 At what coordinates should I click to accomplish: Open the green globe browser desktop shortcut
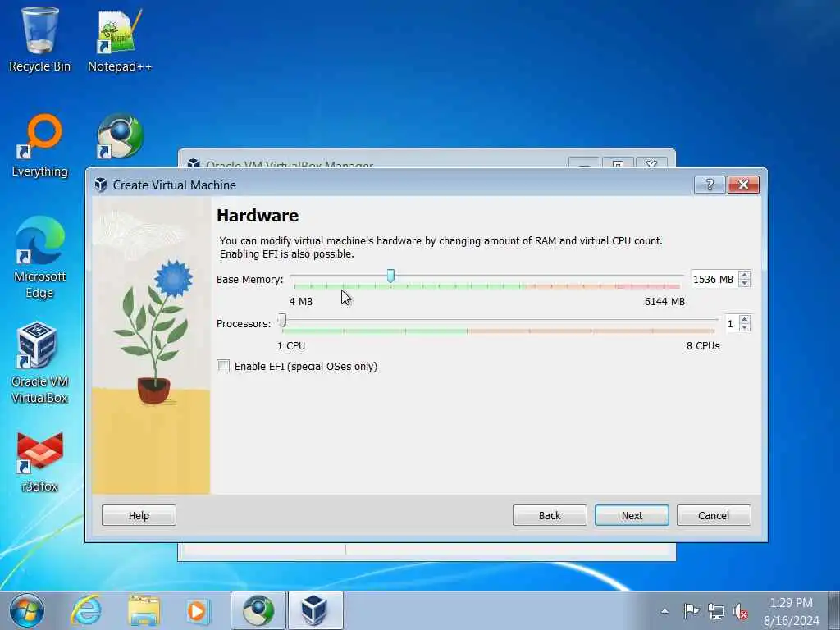coord(120,135)
